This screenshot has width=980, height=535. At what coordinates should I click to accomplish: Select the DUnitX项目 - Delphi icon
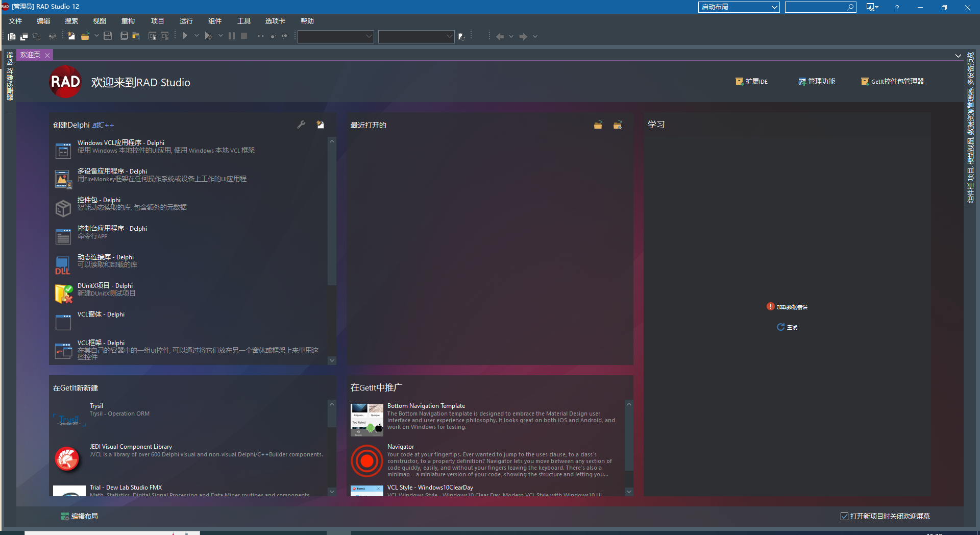point(63,294)
